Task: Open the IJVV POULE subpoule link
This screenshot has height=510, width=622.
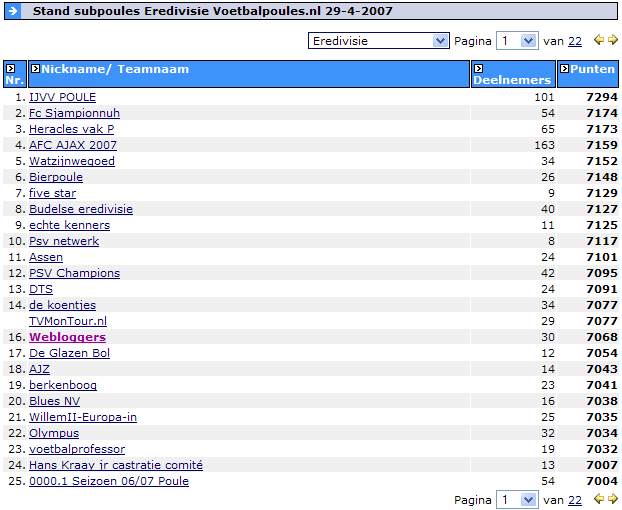Action: [62, 97]
